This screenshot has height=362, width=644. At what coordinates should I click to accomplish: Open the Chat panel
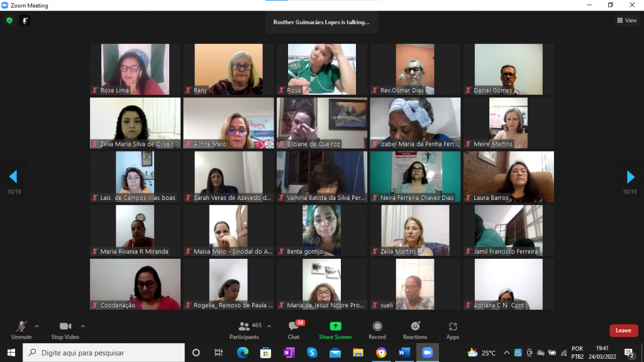(x=293, y=330)
